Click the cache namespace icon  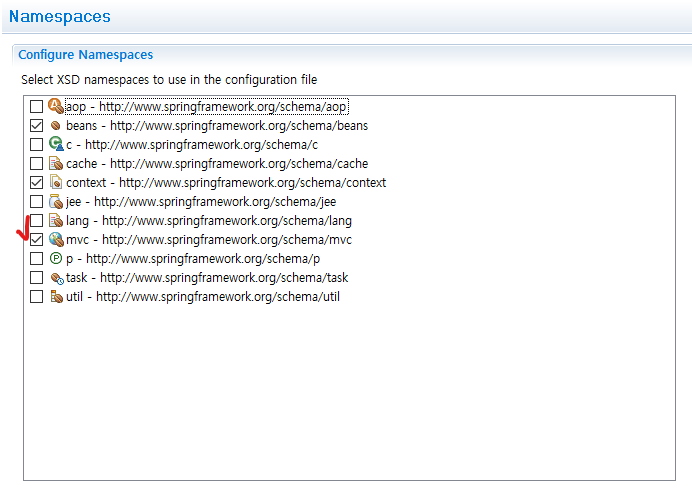56,163
